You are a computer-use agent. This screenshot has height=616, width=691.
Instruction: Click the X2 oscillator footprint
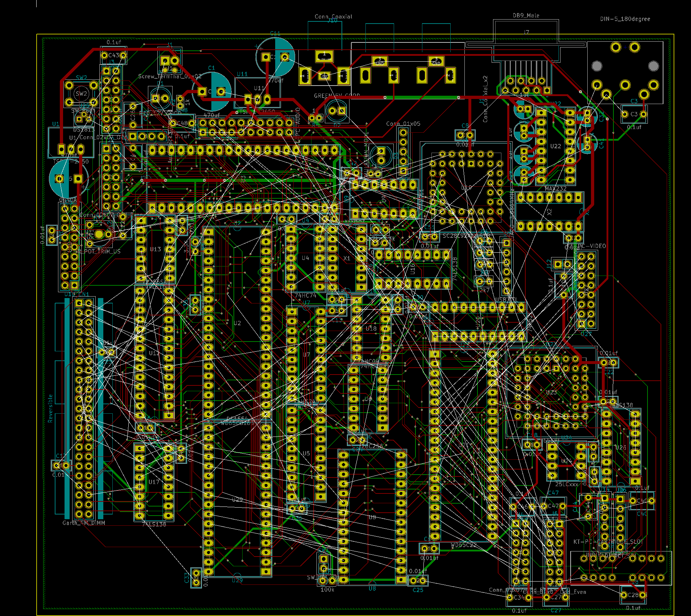click(x=549, y=212)
